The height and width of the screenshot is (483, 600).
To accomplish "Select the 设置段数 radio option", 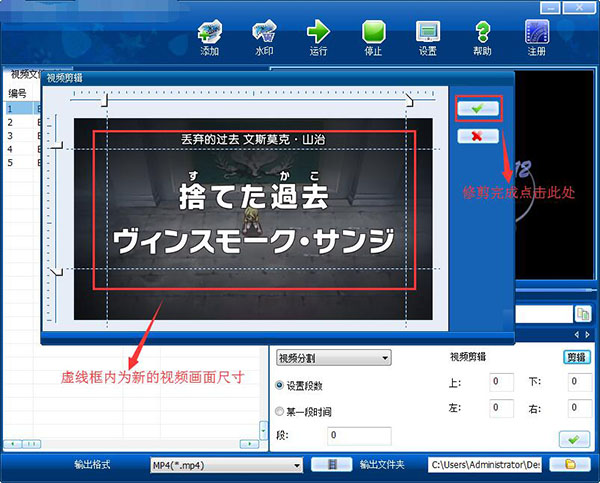I will click(280, 385).
